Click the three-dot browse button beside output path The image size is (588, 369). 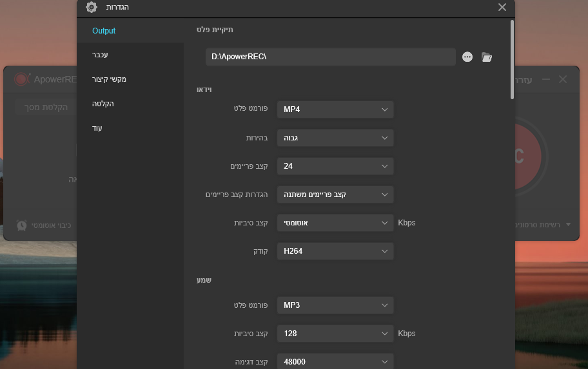467,57
